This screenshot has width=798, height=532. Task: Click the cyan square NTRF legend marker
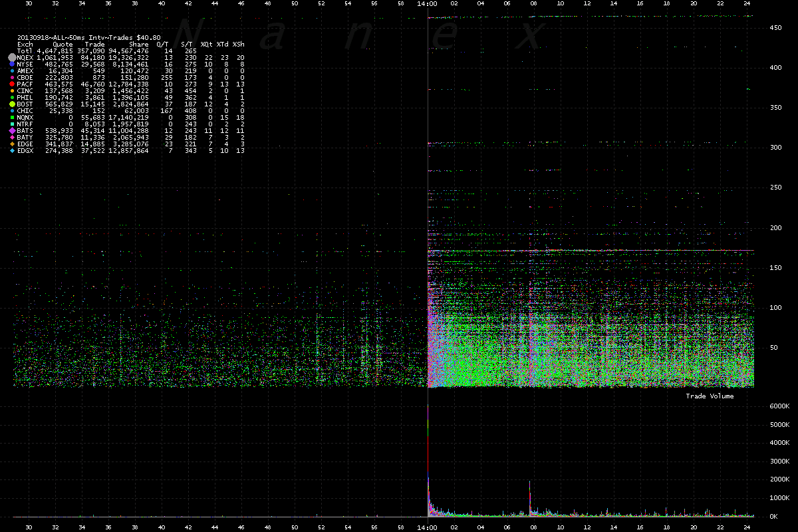tap(12, 124)
